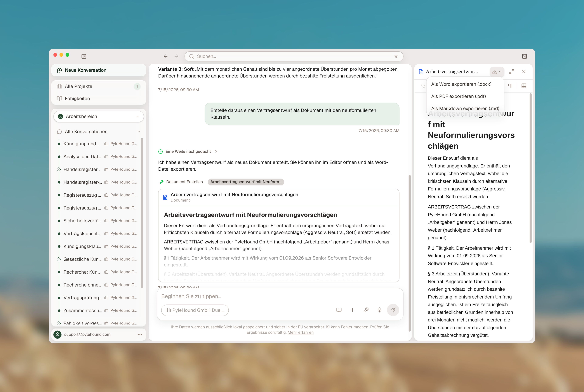
Task: Open the account options ellipsis menu
Action: pyautogui.click(x=140, y=335)
